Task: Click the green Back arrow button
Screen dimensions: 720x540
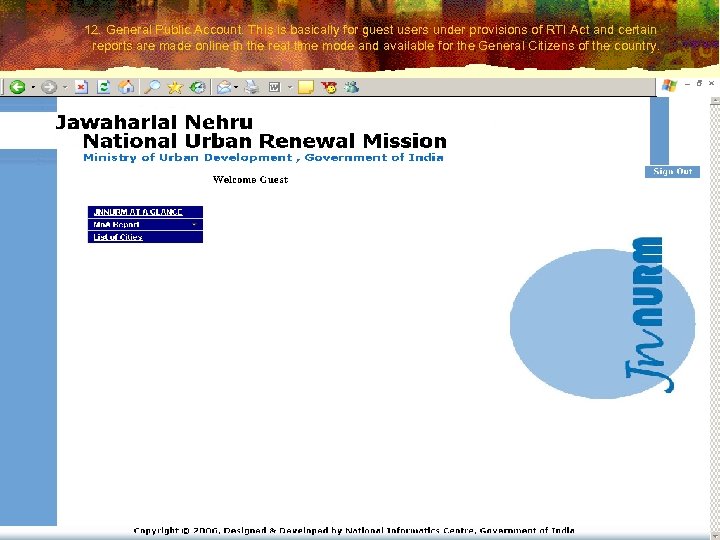Action: click(x=17, y=87)
